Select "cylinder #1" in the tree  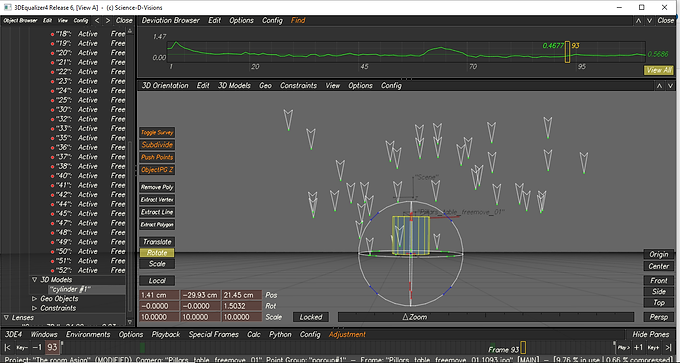pos(70,290)
